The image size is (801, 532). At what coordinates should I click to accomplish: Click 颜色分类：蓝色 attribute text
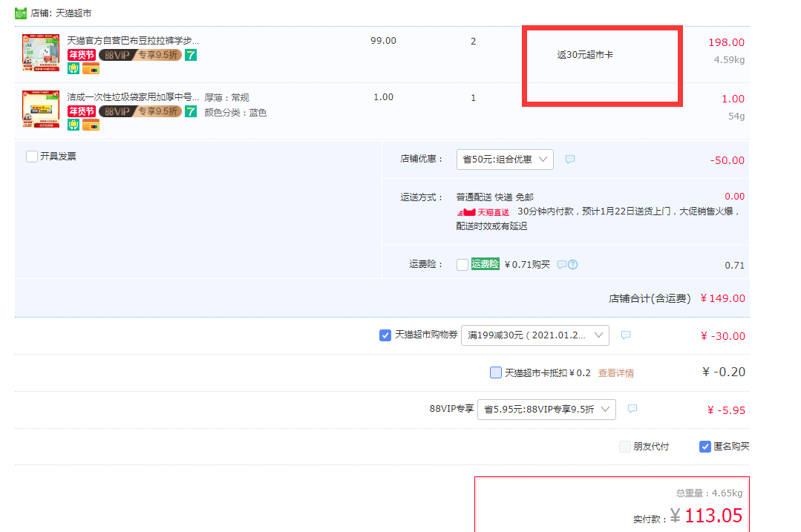click(x=235, y=112)
